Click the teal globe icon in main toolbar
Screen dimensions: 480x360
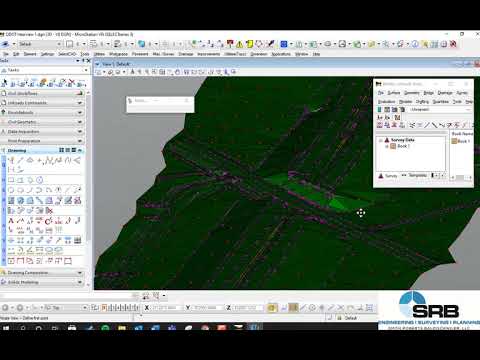click(142, 44)
